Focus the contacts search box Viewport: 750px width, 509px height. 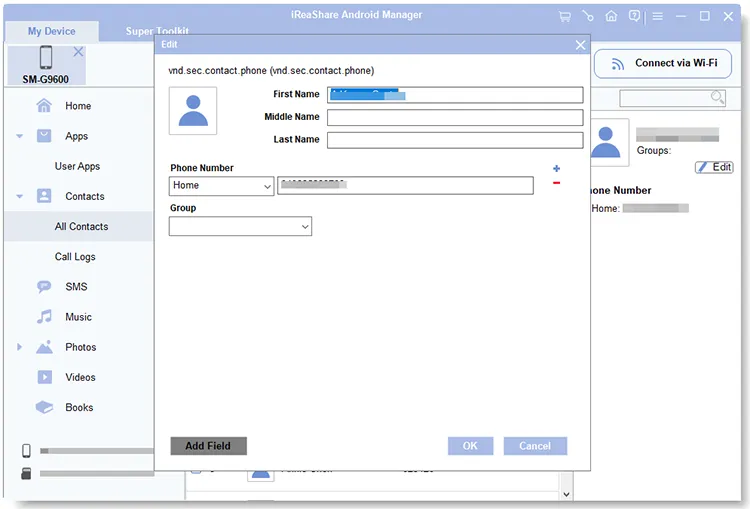(x=673, y=98)
